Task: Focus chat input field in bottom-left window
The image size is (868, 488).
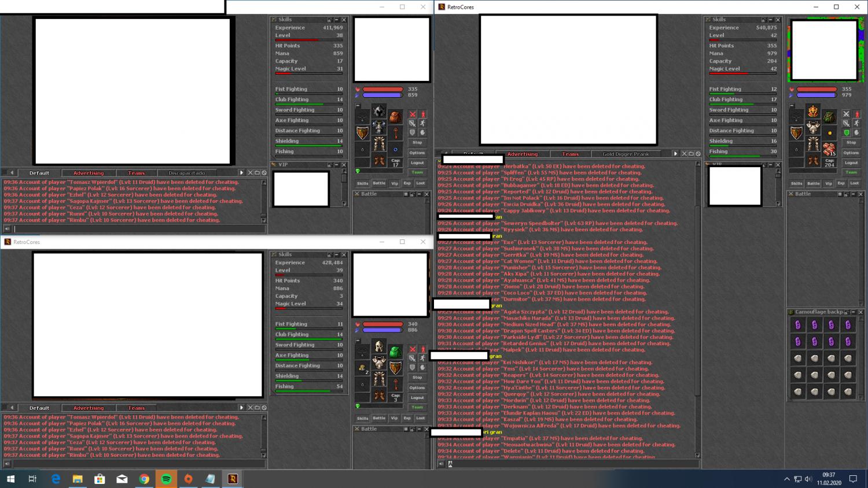Action: [139, 464]
